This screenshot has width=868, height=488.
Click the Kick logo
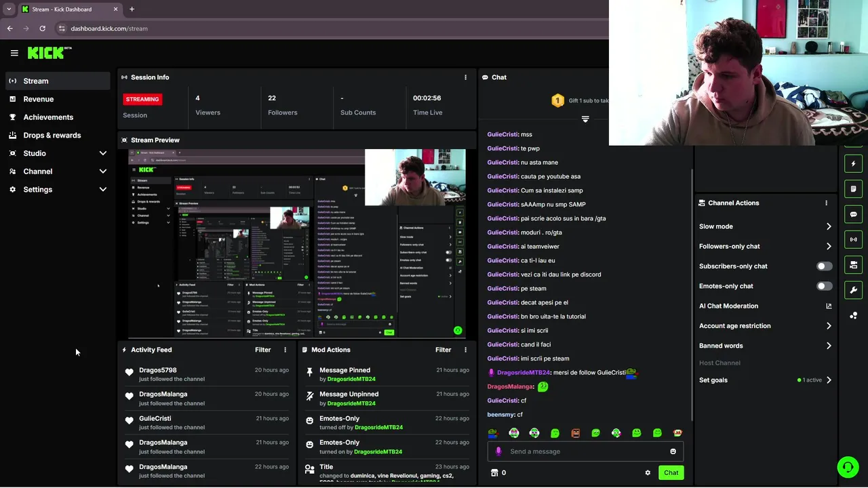(x=49, y=52)
